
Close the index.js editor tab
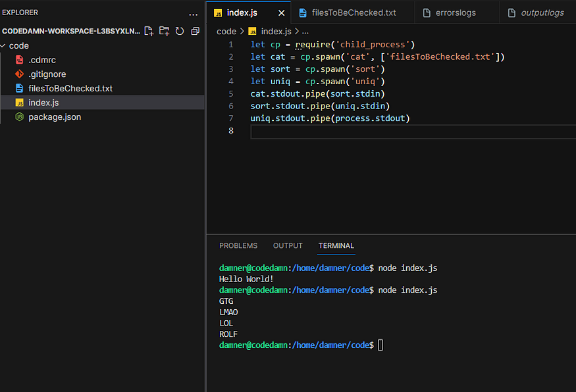[x=282, y=12]
